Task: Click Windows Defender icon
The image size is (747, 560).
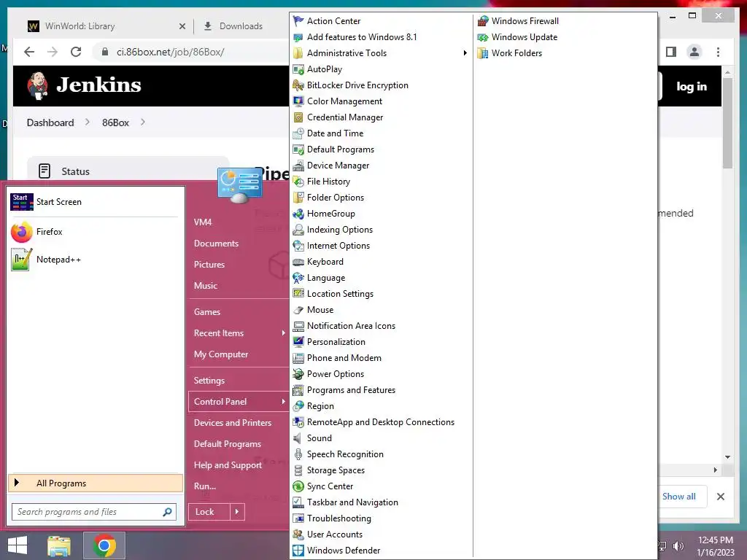Action: 298,551
